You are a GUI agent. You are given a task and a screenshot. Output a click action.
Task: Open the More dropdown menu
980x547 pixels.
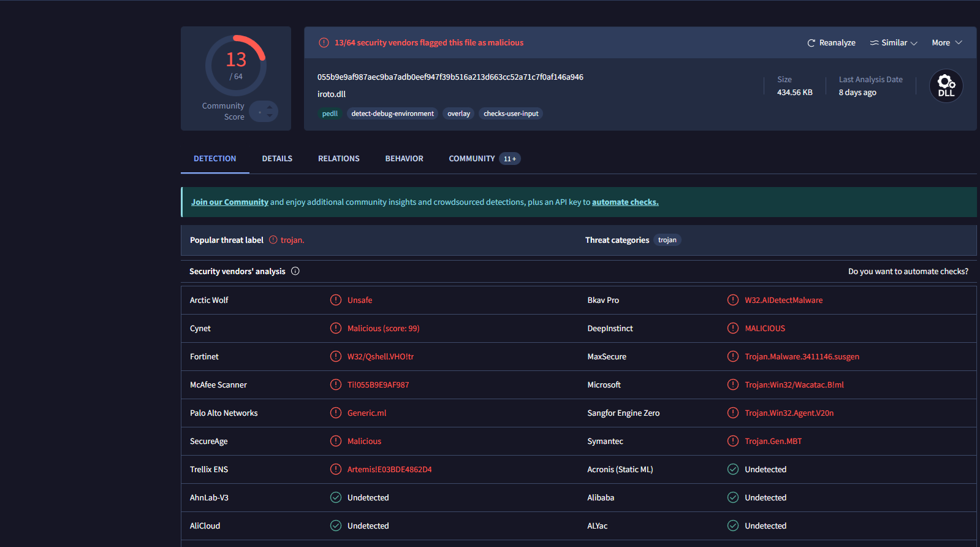(946, 43)
